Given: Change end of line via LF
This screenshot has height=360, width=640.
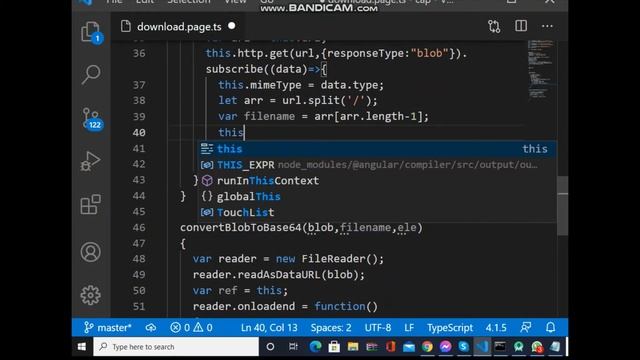Looking at the screenshot, I should 409,328.
